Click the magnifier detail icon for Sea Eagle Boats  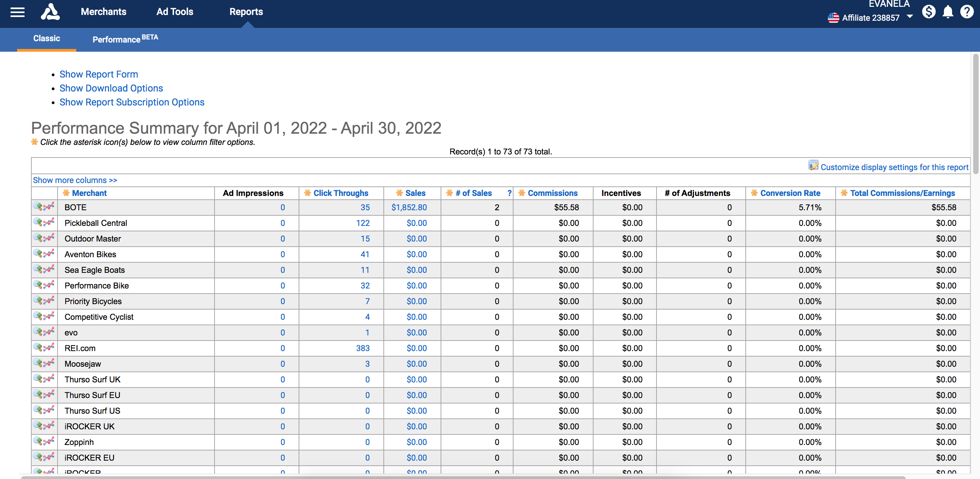(38, 269)
